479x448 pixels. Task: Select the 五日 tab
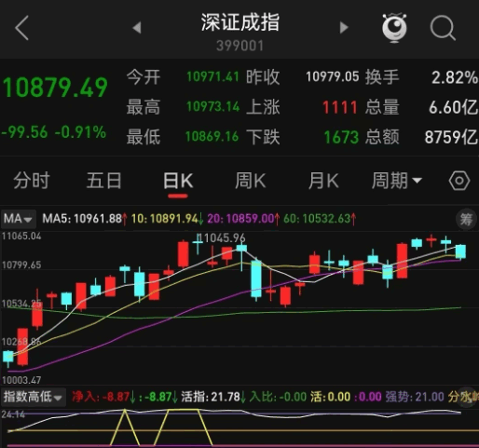click(104, 181)
